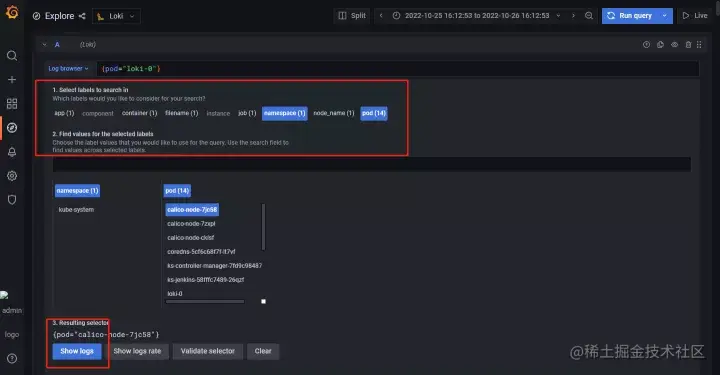Open the Create plus sidebar icon
The width and height of the screenshot is (720, 375).
pyautogui.click(x=12, y=80)
